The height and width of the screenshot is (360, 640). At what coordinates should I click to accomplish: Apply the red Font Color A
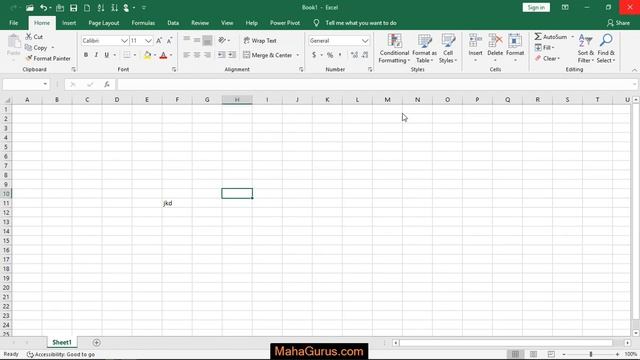click(163, 55)
